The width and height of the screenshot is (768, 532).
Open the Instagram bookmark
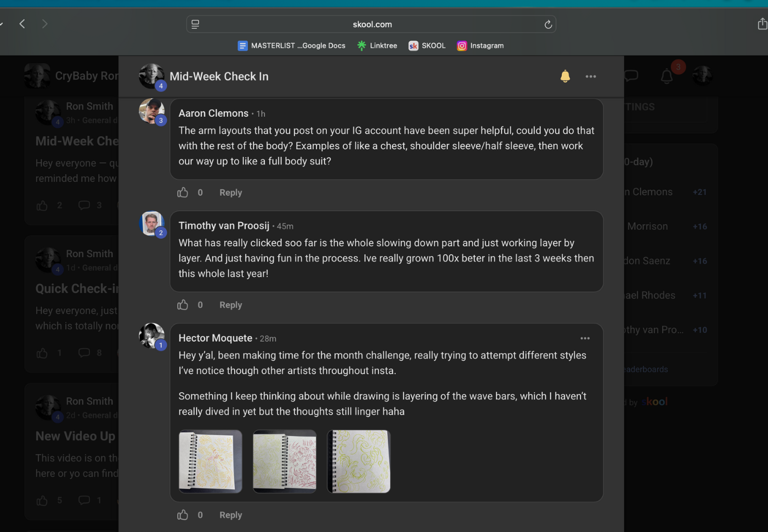click(481, 46)
